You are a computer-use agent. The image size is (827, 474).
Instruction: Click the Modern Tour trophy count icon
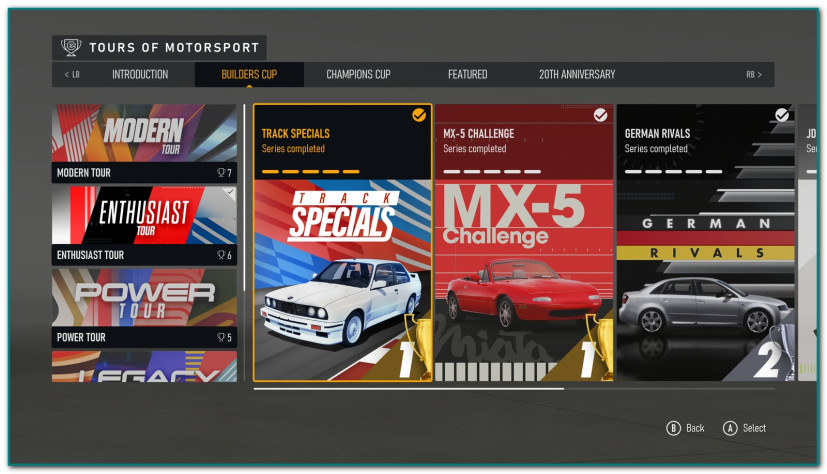[x=221, y=172]
